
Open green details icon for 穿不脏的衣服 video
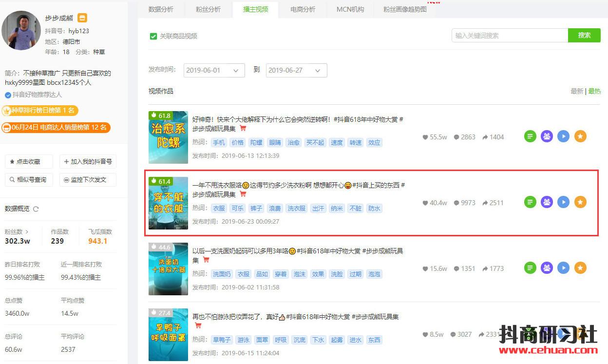530,202
